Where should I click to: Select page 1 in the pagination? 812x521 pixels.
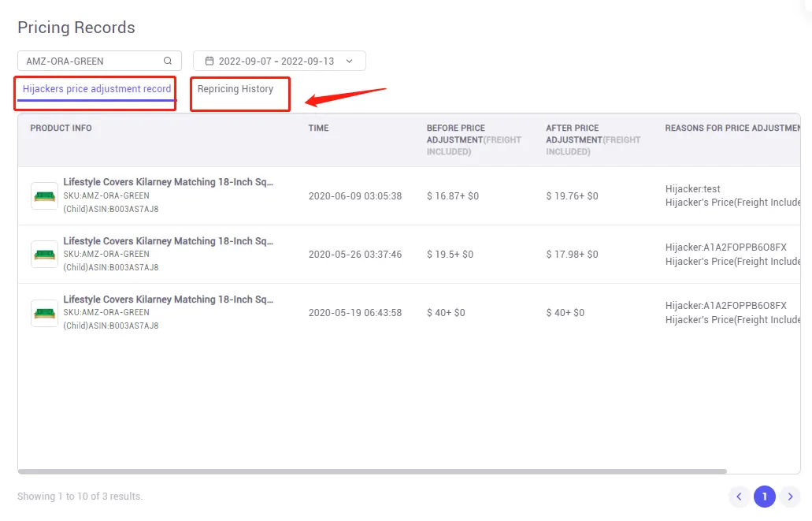[x=764, y=497]
